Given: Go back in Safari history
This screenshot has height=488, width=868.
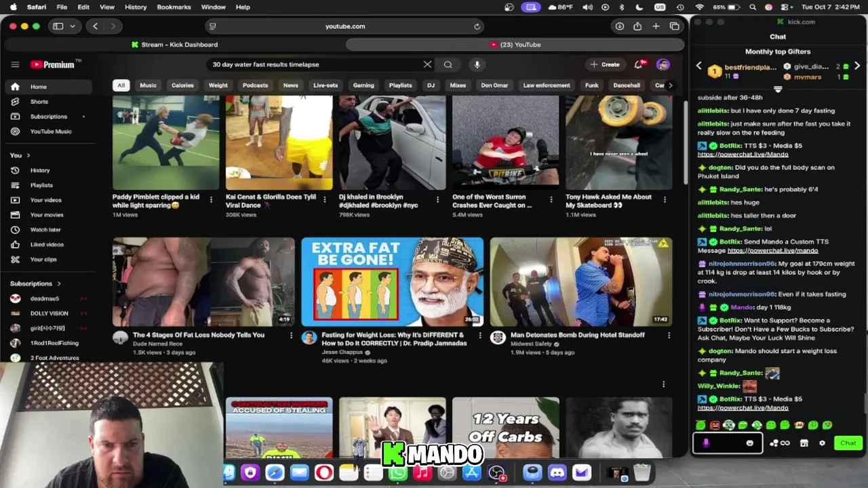Looking at the screenshot, I should [96, 26].
